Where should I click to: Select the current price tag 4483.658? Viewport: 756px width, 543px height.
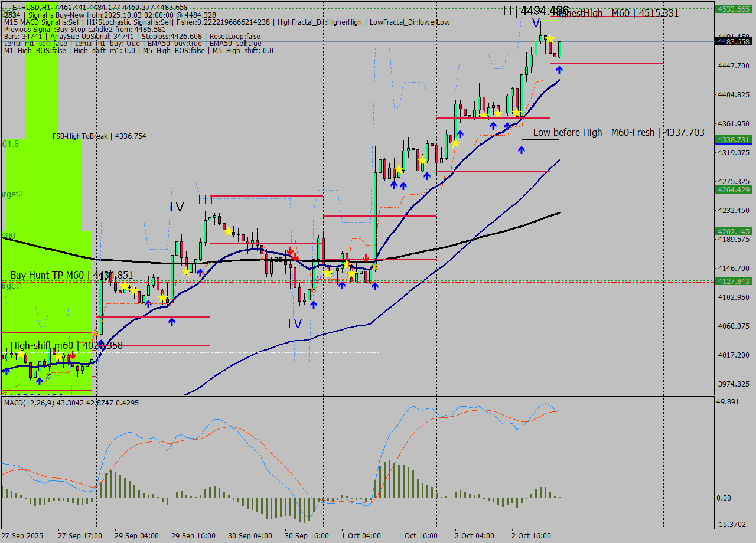[733, 41]
